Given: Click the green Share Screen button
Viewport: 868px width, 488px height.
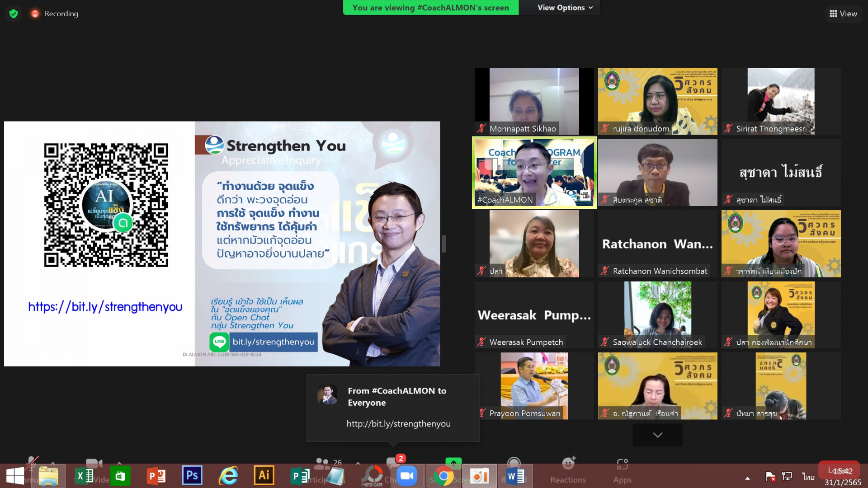Looking at the screenshot, I should point(453,462).
